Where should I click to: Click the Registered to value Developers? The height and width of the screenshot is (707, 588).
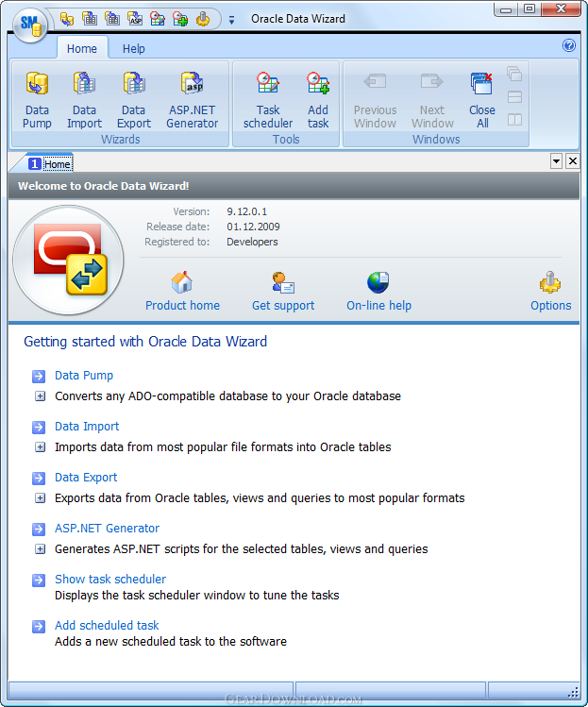[x=252, y=243]
